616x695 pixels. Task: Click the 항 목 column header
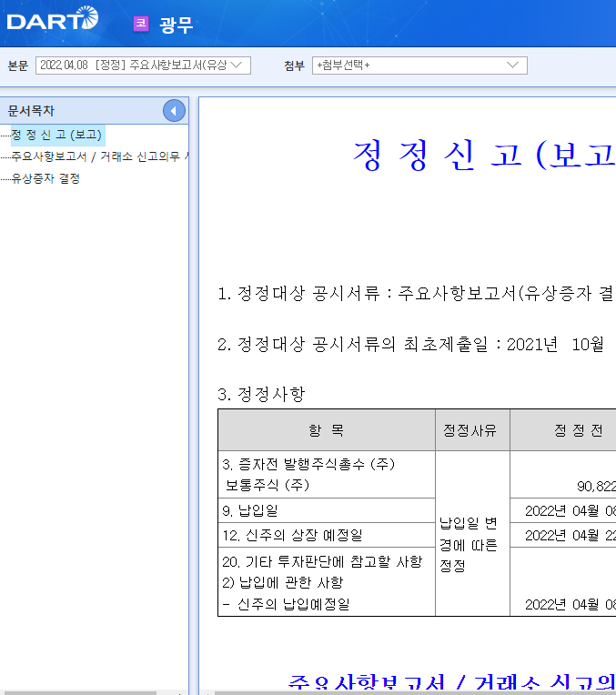[x=327, y=430]
